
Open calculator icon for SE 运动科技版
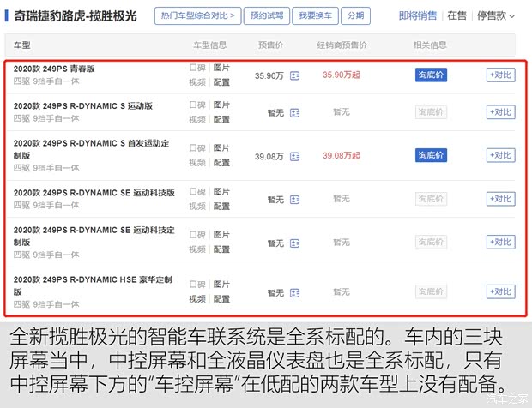click(x=294, y=199)
